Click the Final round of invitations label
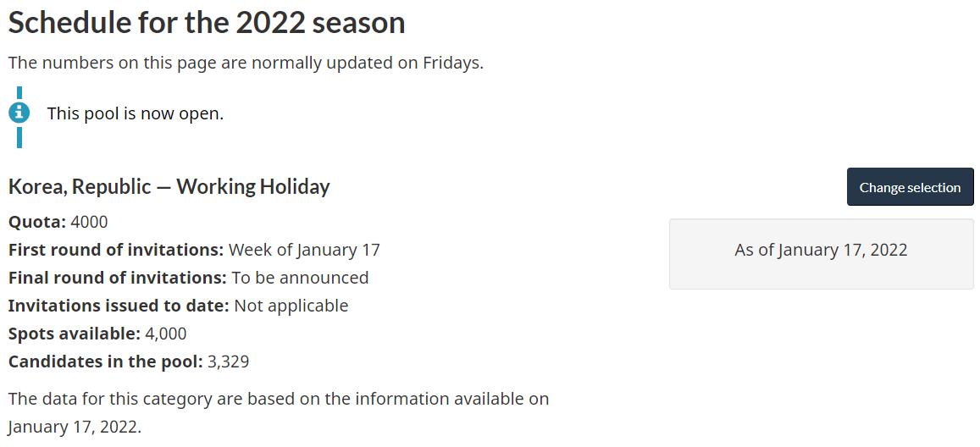Screen dimensions: 980x447 pos(118,277)
